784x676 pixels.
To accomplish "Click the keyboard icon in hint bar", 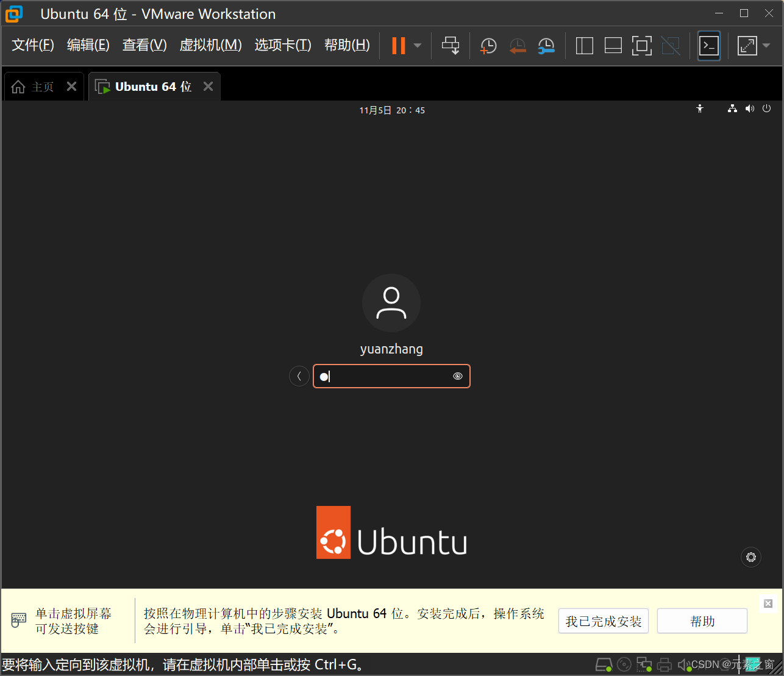I will 19,621.
